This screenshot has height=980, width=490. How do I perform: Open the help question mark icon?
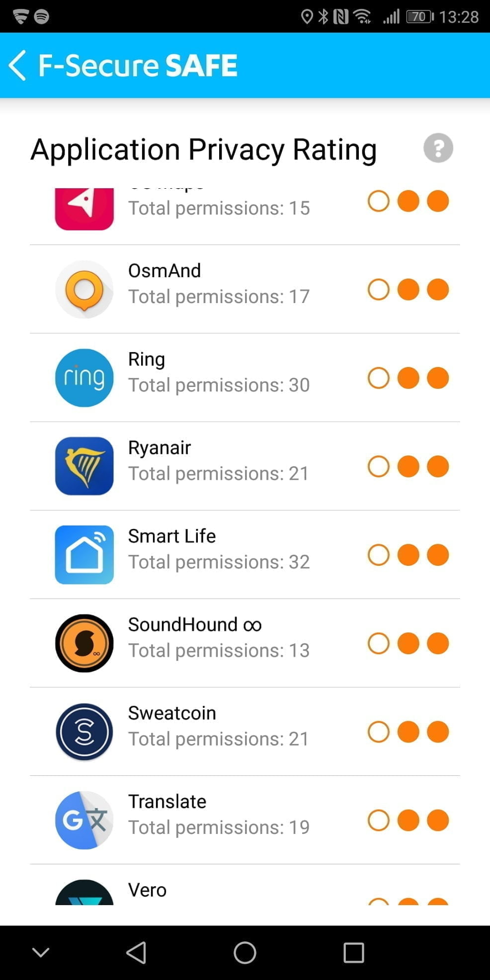pyautogui.click(x=438, y=148)
